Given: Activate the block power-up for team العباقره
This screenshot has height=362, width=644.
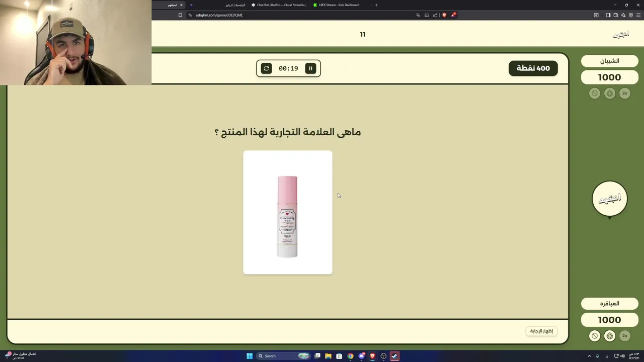Looking at the screenshot, I should pyautogui.click(x=595, y=336).
